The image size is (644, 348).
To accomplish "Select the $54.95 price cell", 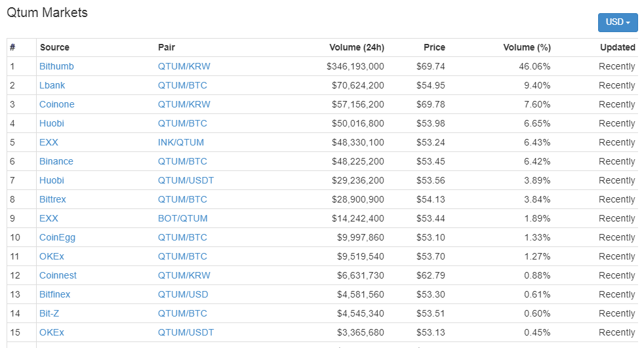I will point(430,85).
